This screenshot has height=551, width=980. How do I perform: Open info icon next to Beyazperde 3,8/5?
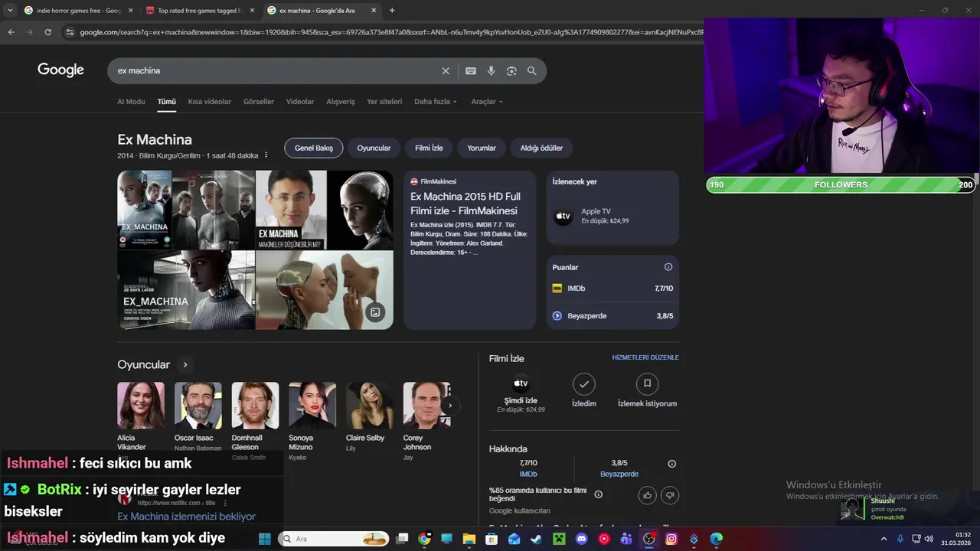click(x=672, y=464)
